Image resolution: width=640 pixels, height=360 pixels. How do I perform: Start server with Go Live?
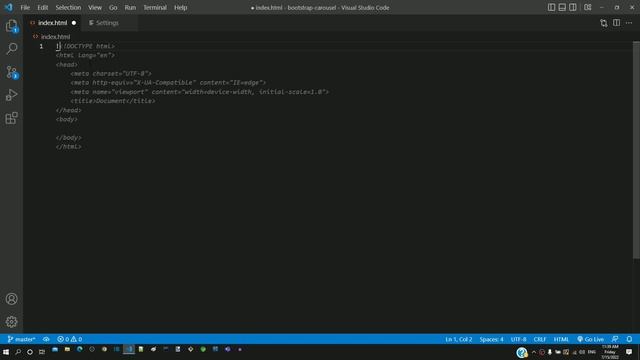pyautogui.click(x=590, y=339)
